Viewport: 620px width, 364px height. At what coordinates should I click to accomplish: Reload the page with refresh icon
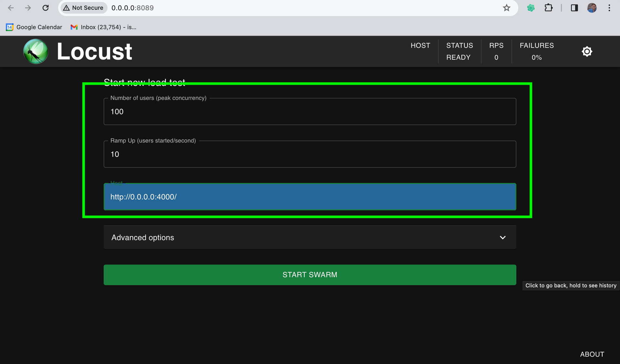tap(46, 8)
